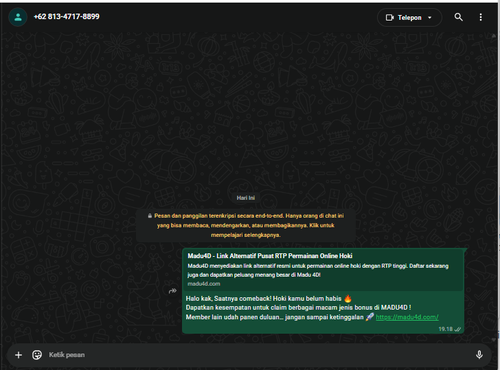Image resolution: width=500 pixels, height=370 pixels.
Task: Focus the Ketik pesan message field
Action: click(x=260, y=355)
